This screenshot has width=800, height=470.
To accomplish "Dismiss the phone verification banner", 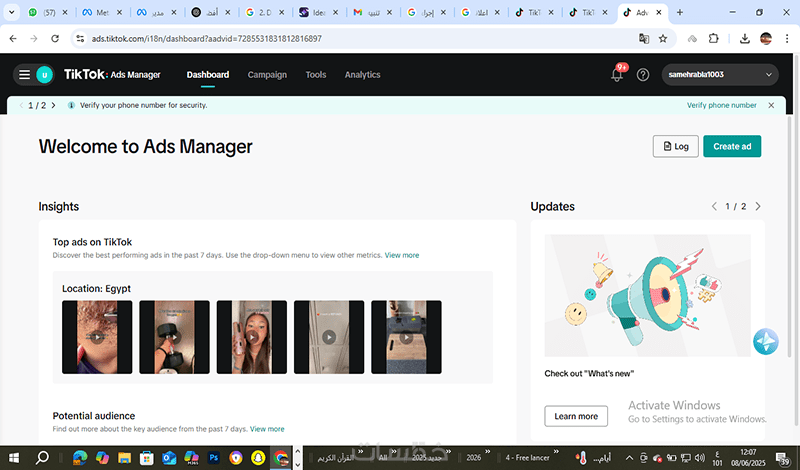I will coord(771,105).
